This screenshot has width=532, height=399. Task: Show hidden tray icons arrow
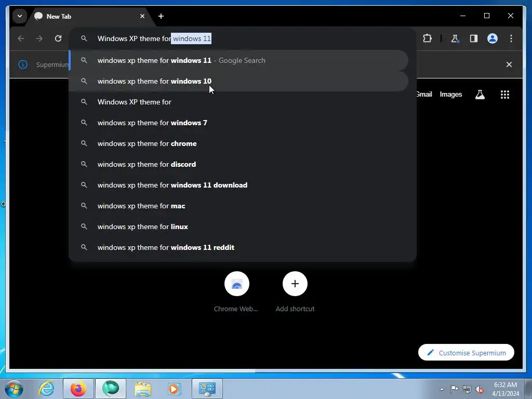pyautogui.click(x=442, y=389)
